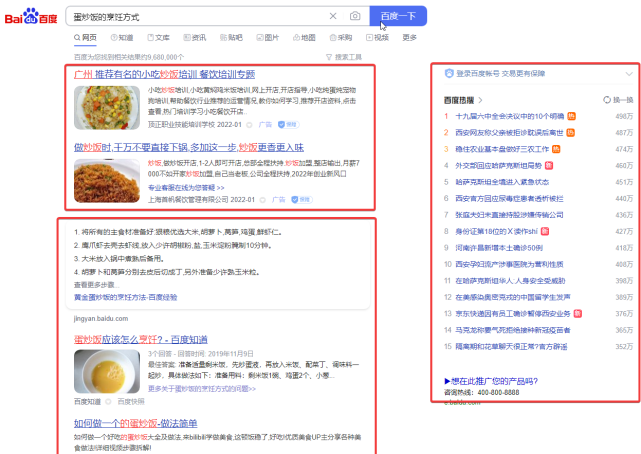Open hot search 西安网友称父亲被拒诊
Screen dimensions: 641x454
click(x=509, y=133)
